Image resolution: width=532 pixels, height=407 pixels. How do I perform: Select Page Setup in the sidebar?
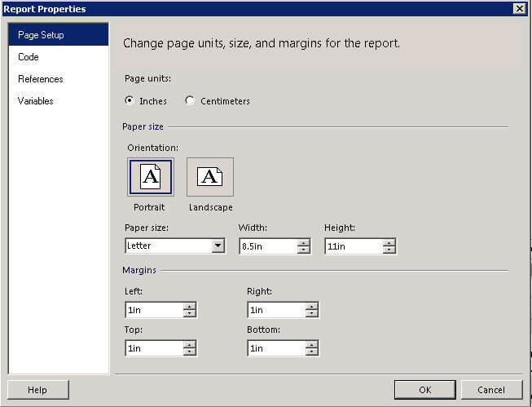pos(41,35)
